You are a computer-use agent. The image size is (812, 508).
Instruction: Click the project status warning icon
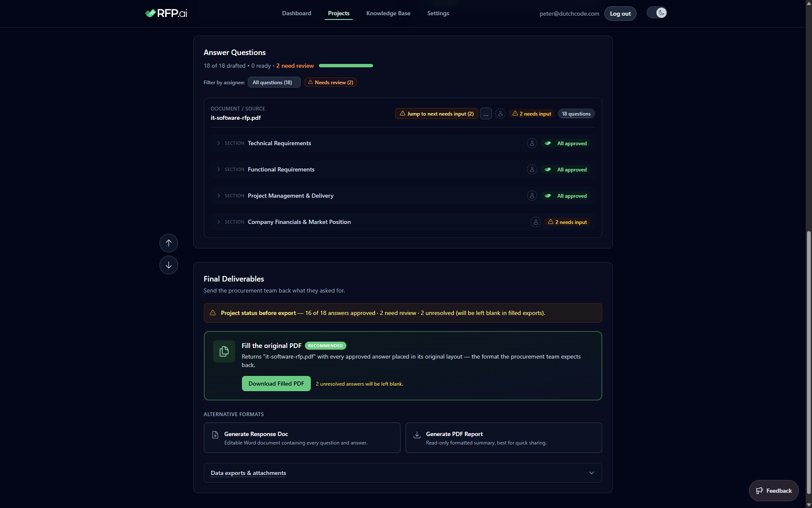pos(213,313)
